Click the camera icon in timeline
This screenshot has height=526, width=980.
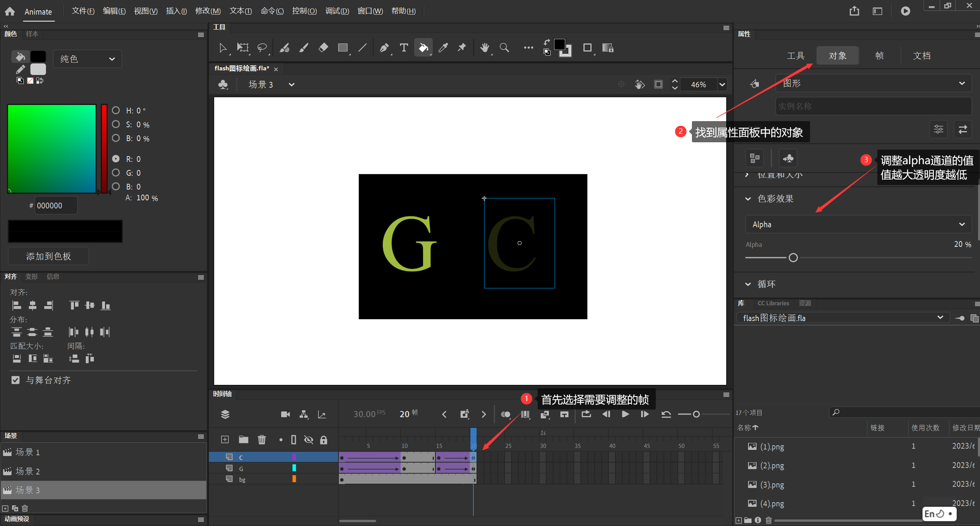(x=285, y=414)
